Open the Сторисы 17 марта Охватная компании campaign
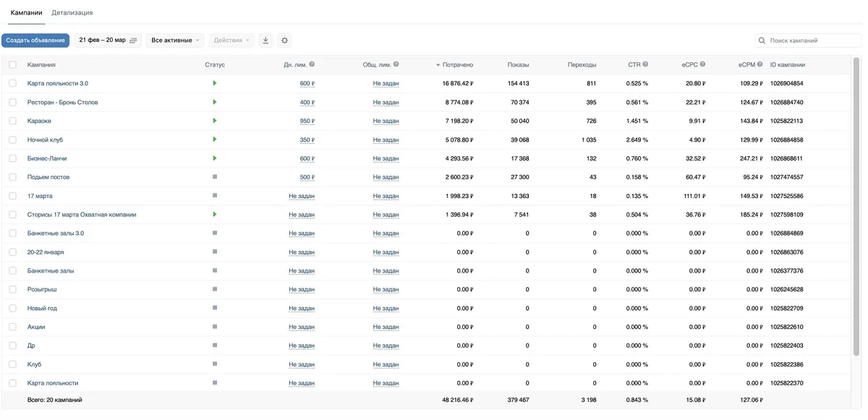This screenshot has width=868, height=420. 82,215
